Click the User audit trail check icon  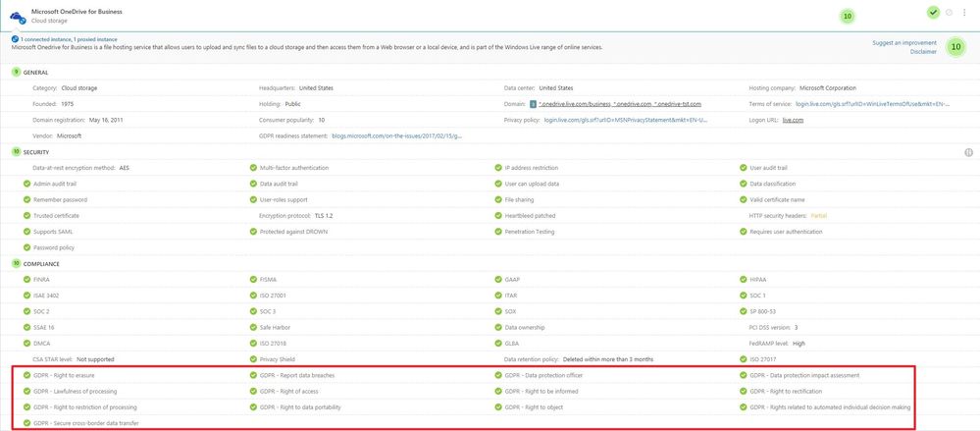point(744,168)
